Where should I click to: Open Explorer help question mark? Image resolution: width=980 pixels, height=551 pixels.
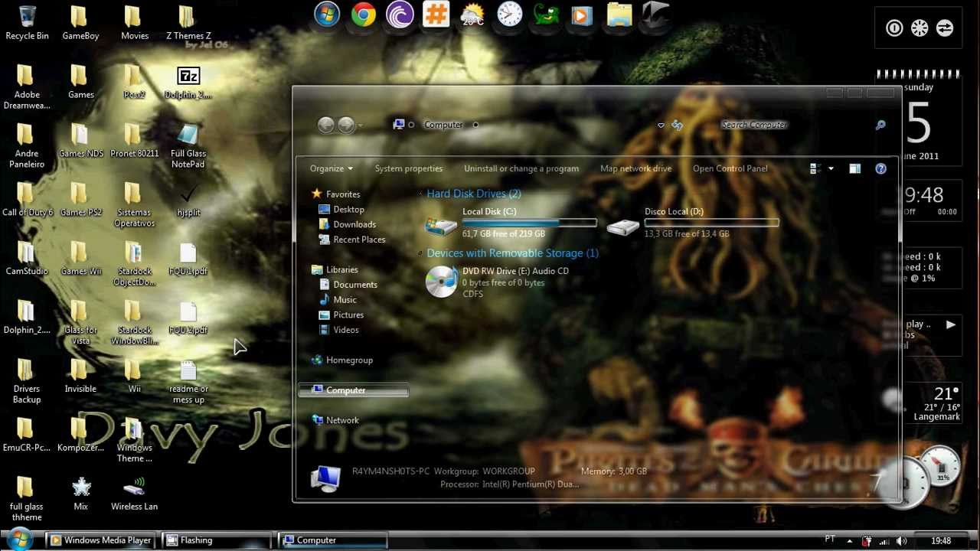[880, 168]
